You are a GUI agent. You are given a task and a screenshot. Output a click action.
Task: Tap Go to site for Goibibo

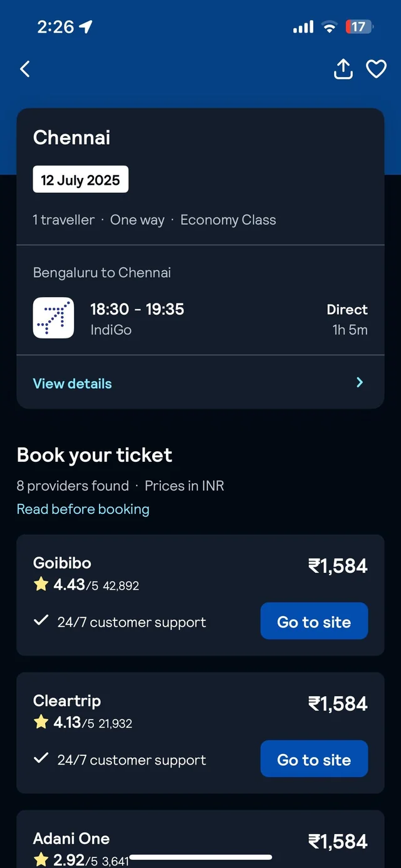314,621
